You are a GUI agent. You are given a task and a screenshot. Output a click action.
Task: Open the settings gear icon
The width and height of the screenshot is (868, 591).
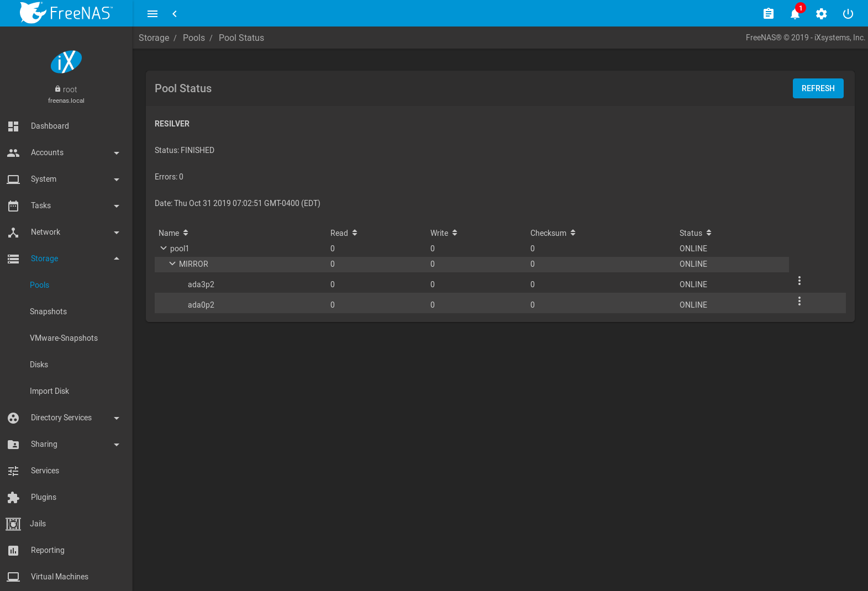(821, 14)
